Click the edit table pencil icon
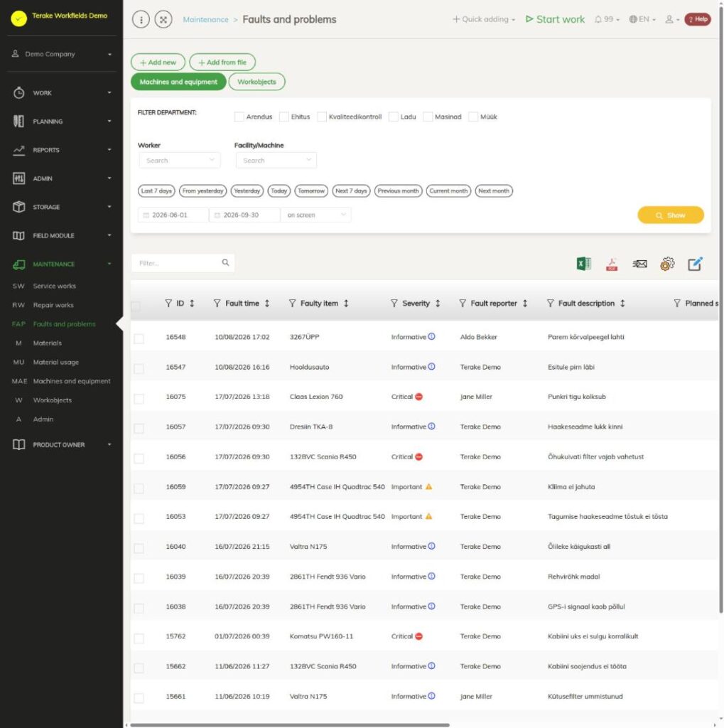Image resolution: width=724 pixels, height=728 pixels. pos(695,264)
